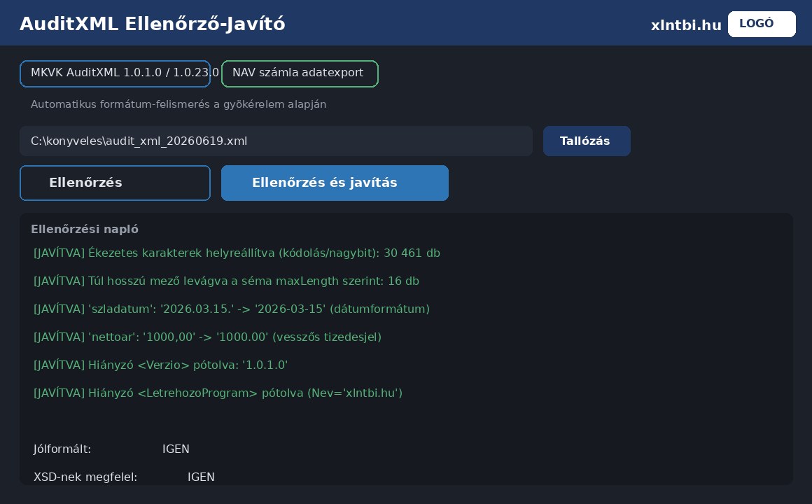
Task: Select the Túl hosszú mező levágva log line
Action: pos(226,281)
